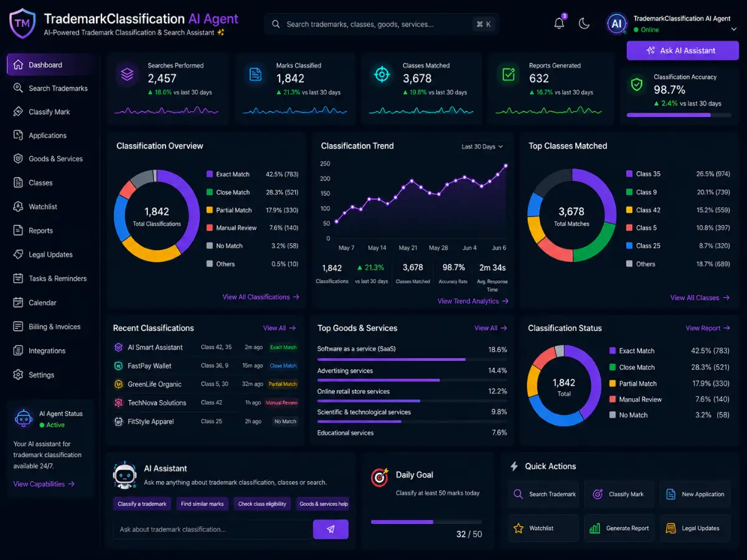Click View All Classes link

[x=700, y=298]
